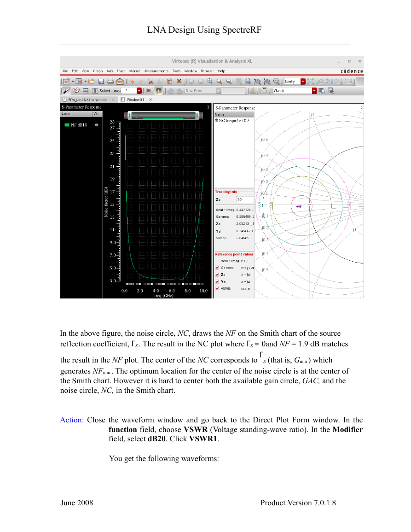The width and height of the screenshot is (411, 532).
Task: Click the bar chart histogram icon
Action: 252,91
